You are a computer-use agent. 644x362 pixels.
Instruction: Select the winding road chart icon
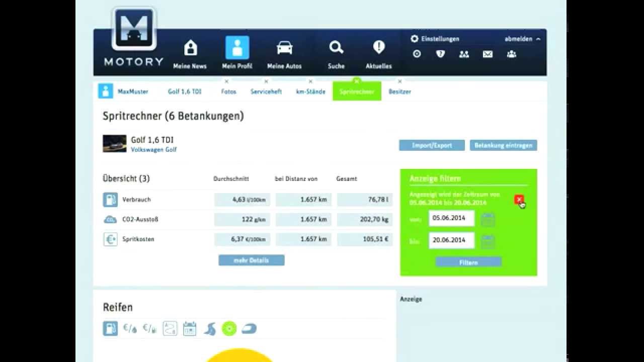click(210, 329)
